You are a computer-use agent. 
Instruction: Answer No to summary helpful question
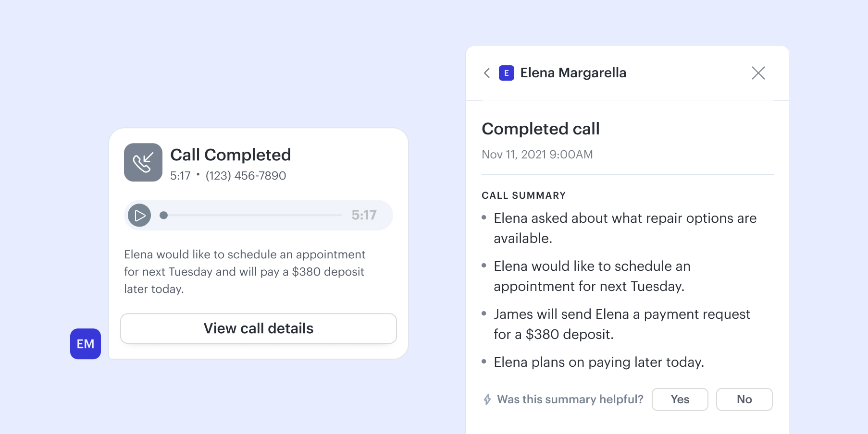pyautogui.click(x=744, y=399)
